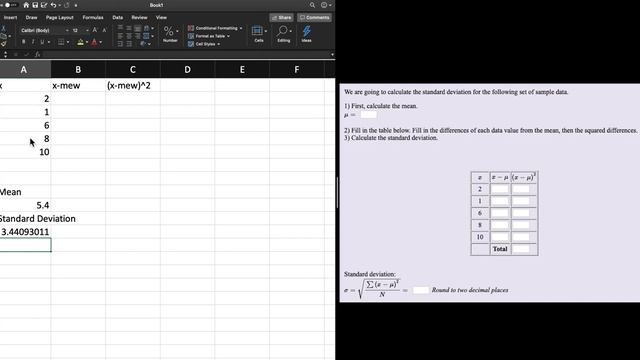640x360 pixels.
Task: Click the Redo icon
Action: coord(67,5)
